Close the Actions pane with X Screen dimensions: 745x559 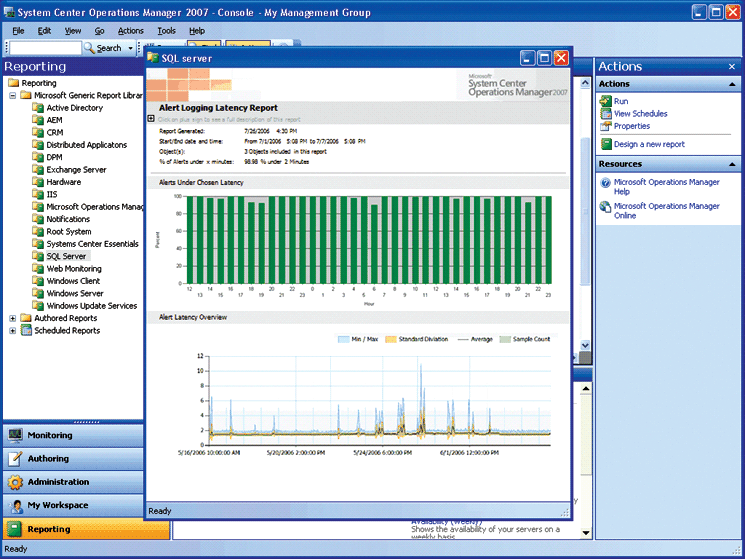[x=732, y=66]
